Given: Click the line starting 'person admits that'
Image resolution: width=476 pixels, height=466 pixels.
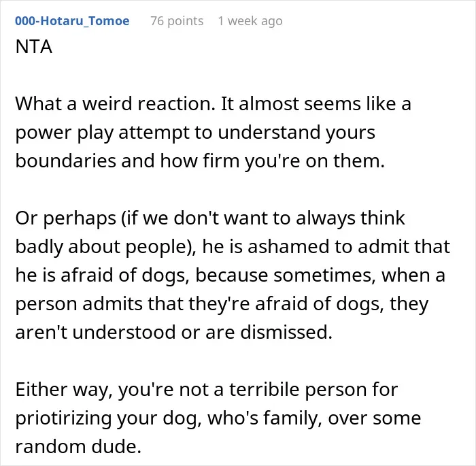Looking at the screenshot, I should pos(222,304).
